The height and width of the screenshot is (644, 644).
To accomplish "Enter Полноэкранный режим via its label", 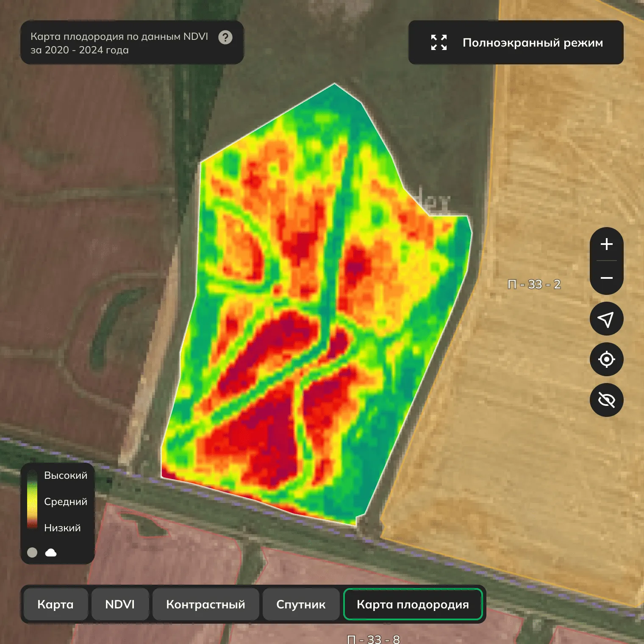I will coord(533,43).
